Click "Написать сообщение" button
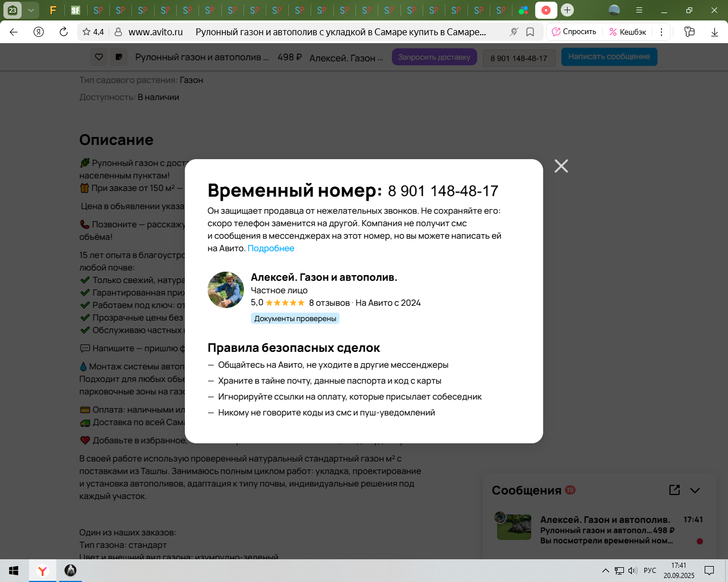Image resolution: width=728 pixels, height=582 pixels. (x=609, y=57)
